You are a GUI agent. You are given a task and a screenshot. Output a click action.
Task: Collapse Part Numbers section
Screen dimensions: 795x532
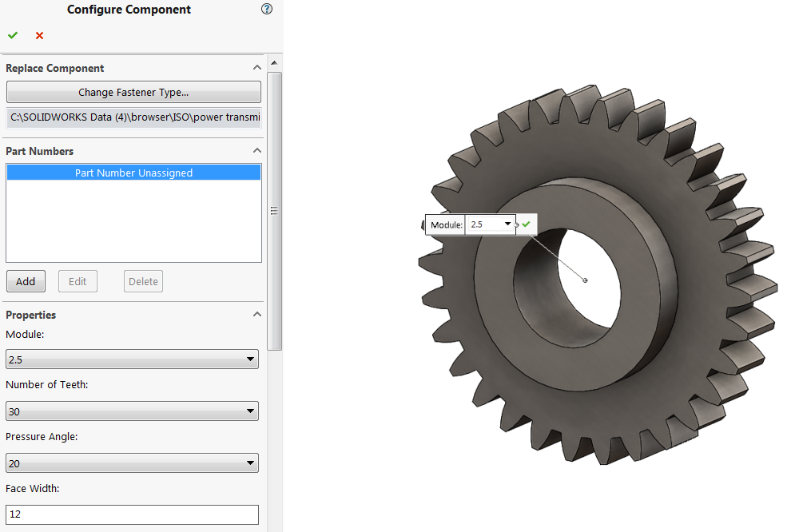point(257,150)
